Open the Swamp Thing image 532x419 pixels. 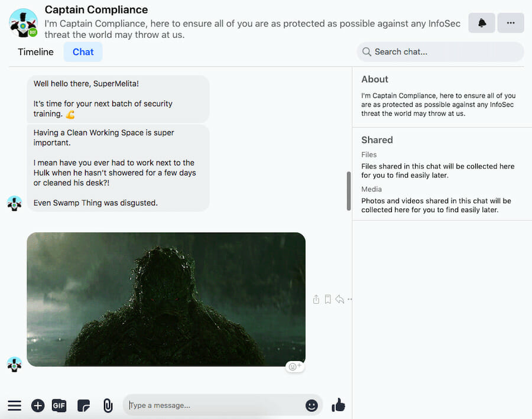[166, 299]
